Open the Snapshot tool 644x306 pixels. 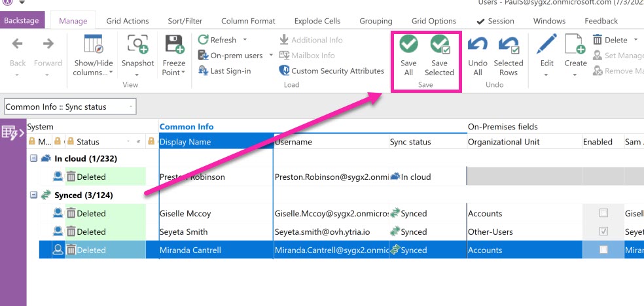click(137, 45)
